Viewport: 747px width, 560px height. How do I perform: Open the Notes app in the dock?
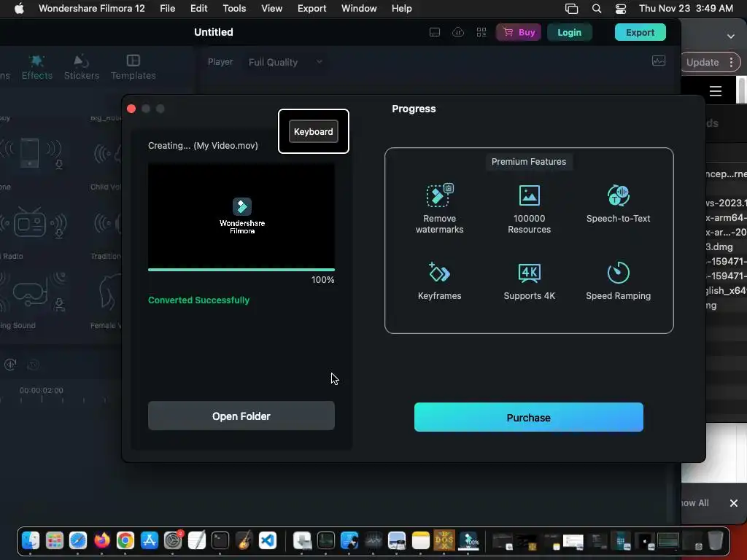point(421,540)
